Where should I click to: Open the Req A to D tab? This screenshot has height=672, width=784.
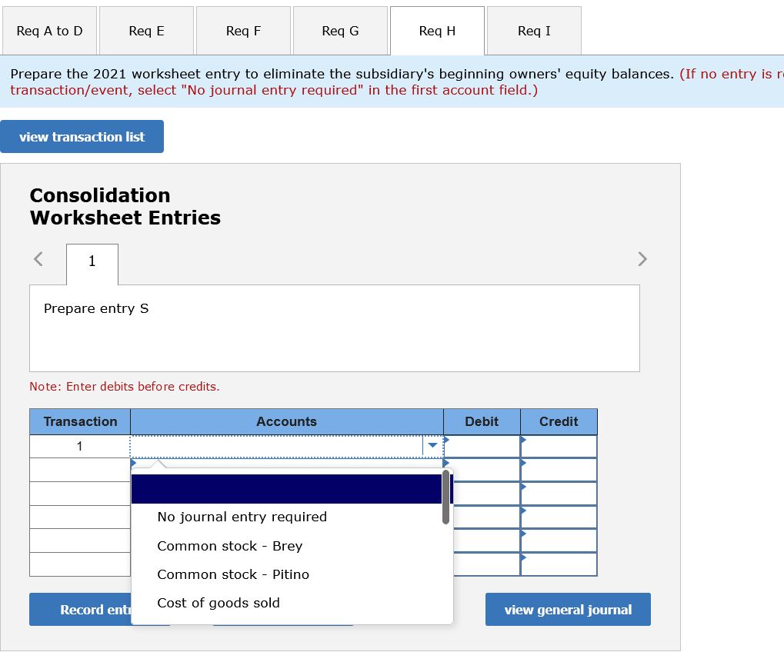49,31
